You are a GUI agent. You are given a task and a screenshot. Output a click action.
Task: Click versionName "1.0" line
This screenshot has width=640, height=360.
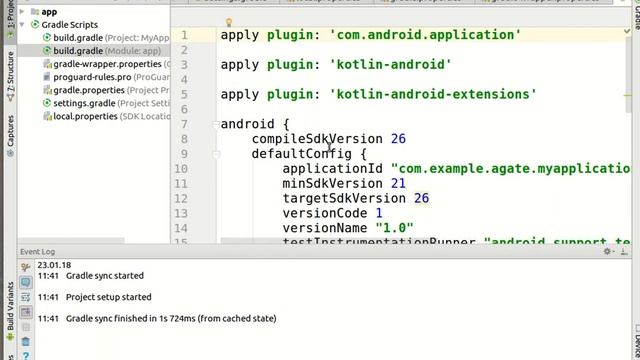click(348, 228)
